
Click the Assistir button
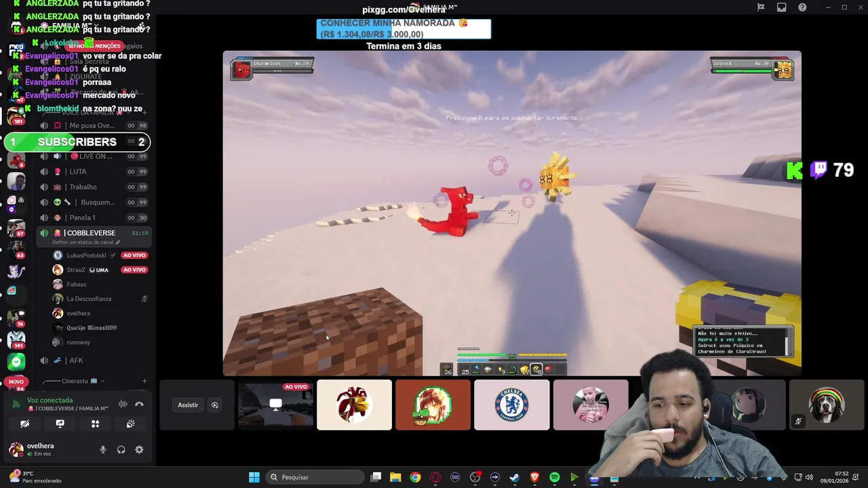coord(188,405)
